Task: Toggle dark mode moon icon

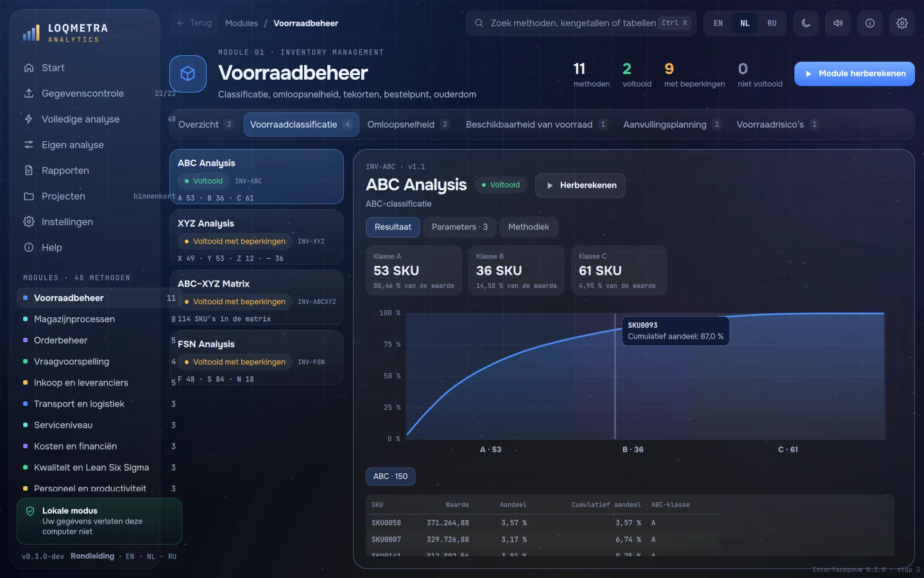Action: tap(806, 23)
